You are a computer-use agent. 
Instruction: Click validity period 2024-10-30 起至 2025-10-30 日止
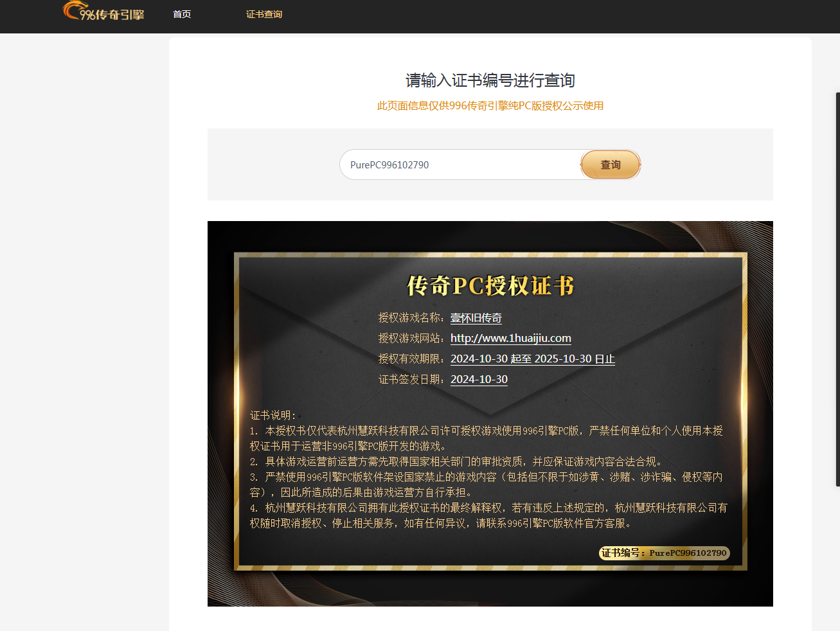pos(532,359)
